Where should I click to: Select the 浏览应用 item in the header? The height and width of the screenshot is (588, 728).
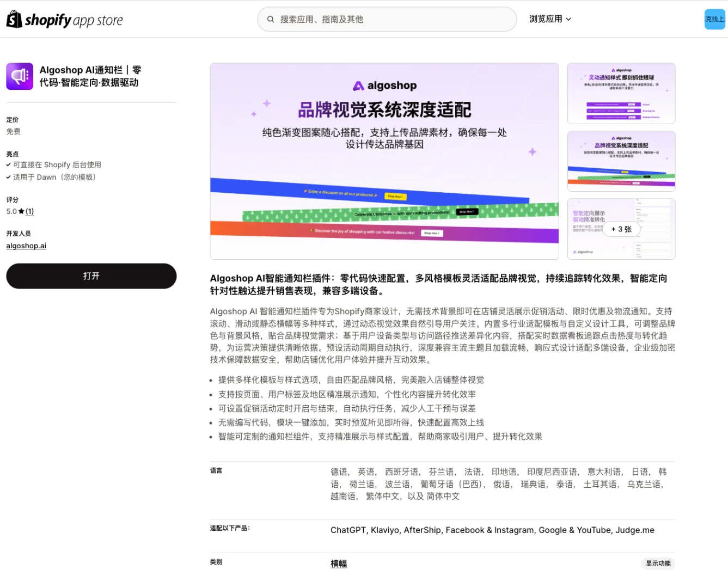(546, 18)
